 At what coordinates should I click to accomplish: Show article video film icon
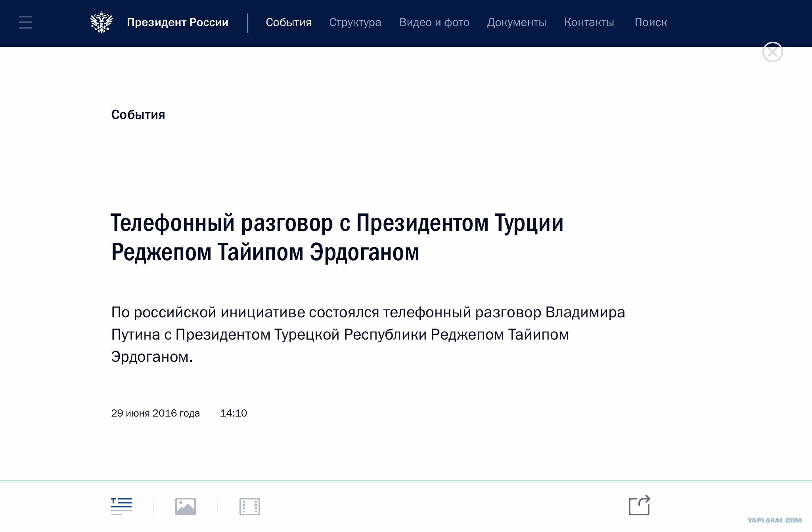(x=249, y=506)
